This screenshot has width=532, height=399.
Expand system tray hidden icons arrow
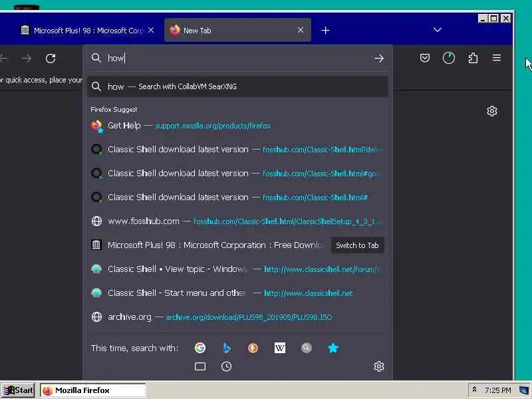click(474, 390)
